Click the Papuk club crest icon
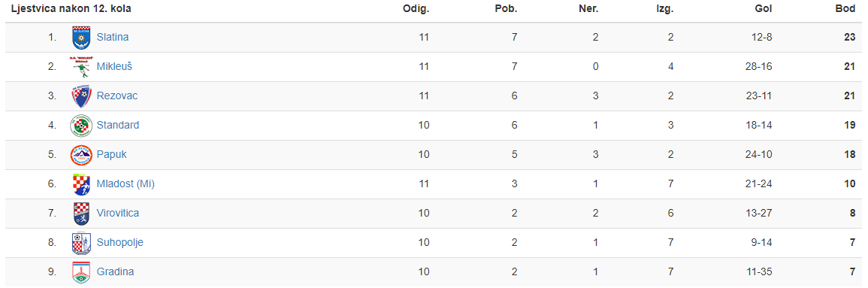The width and height of the screenshot is (868, 288). (x=81, y=155)
